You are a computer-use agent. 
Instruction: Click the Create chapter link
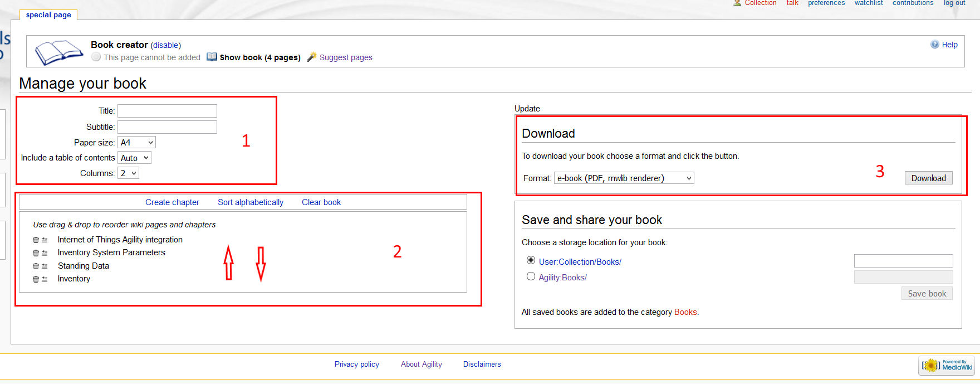172,202
